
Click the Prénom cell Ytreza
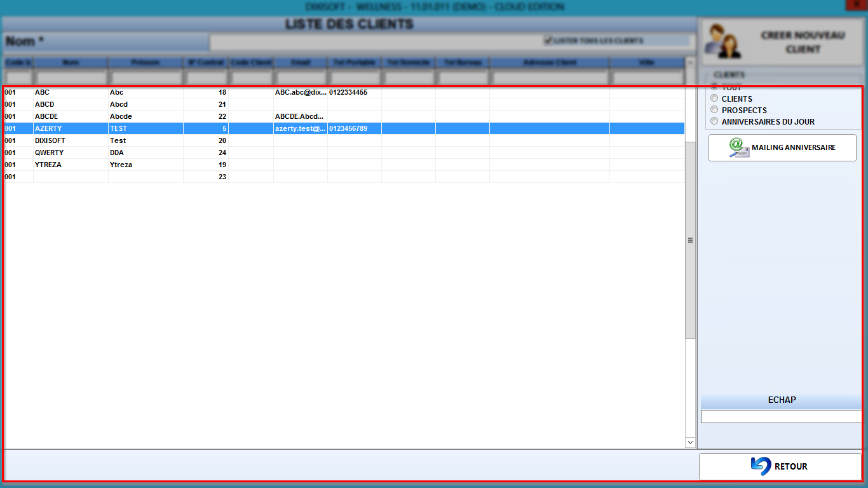(121, 165)
